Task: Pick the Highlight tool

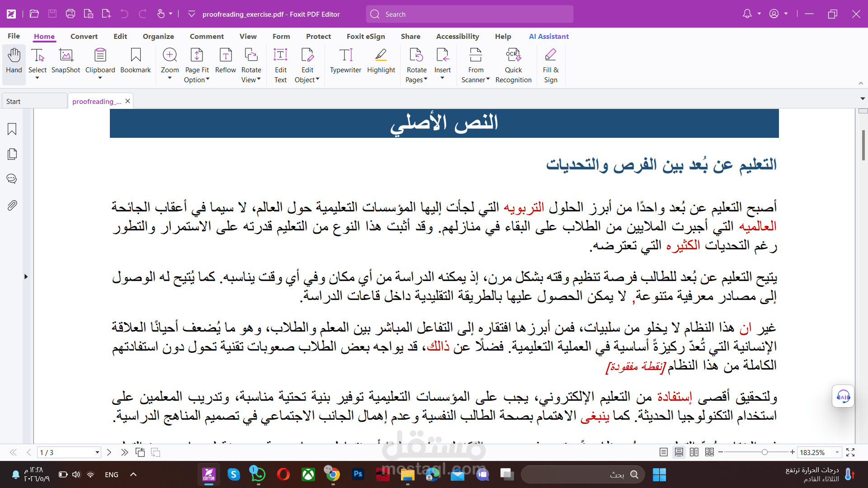Action: click(x=381, y=61)
